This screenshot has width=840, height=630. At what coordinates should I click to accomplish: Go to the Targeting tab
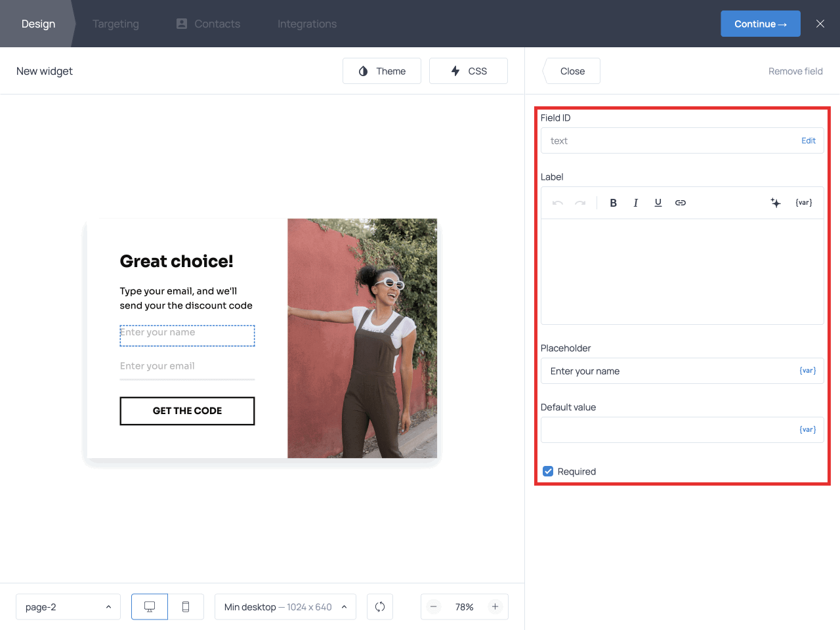(115, 24)
